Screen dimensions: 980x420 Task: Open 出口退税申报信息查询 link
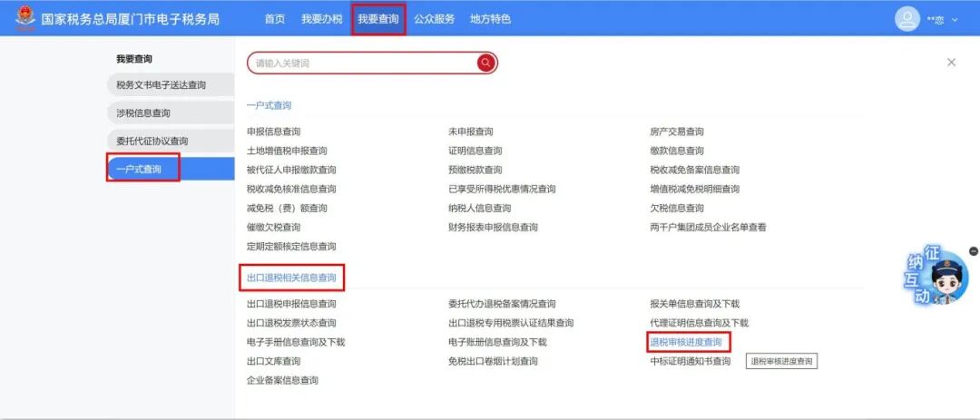click(291, 304)
